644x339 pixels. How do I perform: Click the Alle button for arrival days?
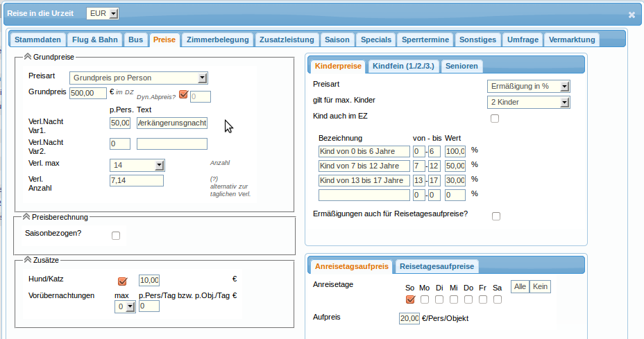click(520, 286)
